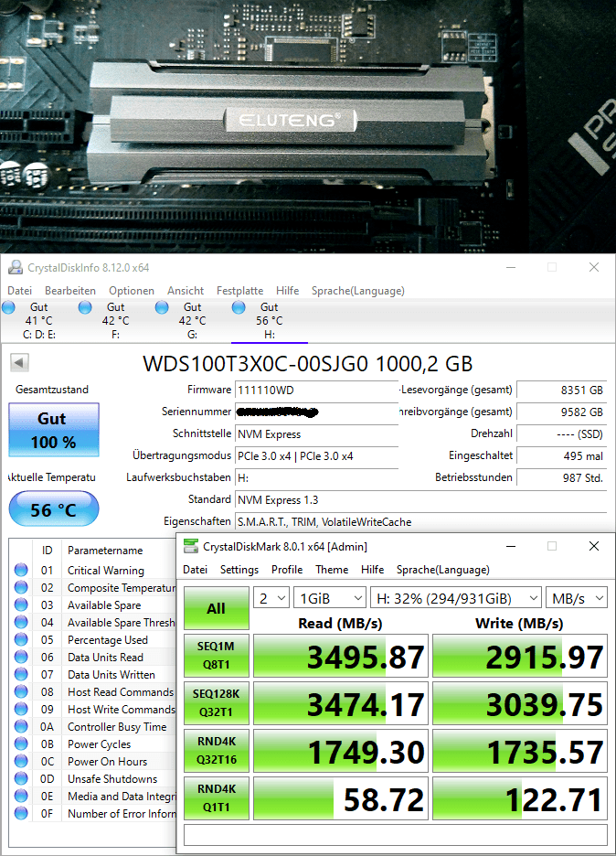Open Sprache(Language) menu in CrystalDiskInfo
Screen dimensions: 616x856
[358, 291]
